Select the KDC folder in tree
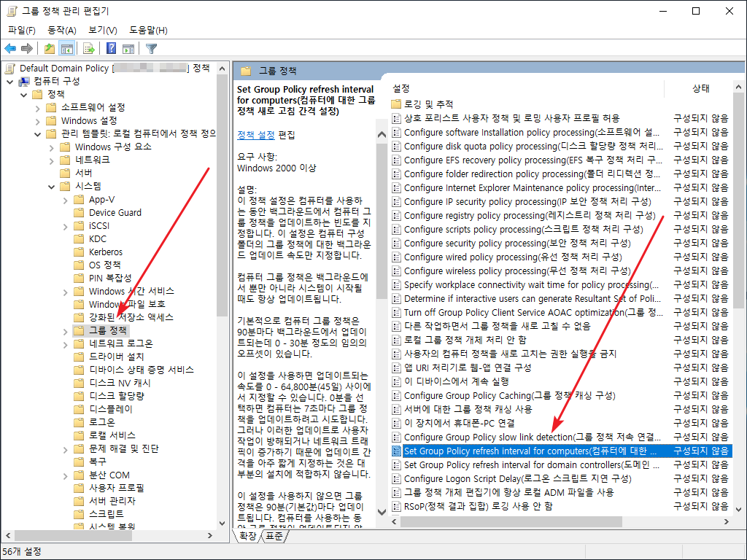 pos(97,238)
